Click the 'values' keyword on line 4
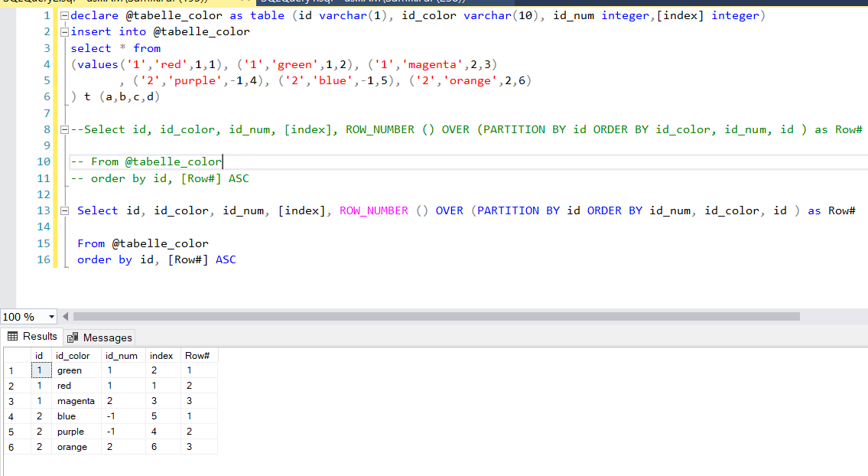The height and width of the screenshot is (476, 868). [x=97, y=64]
